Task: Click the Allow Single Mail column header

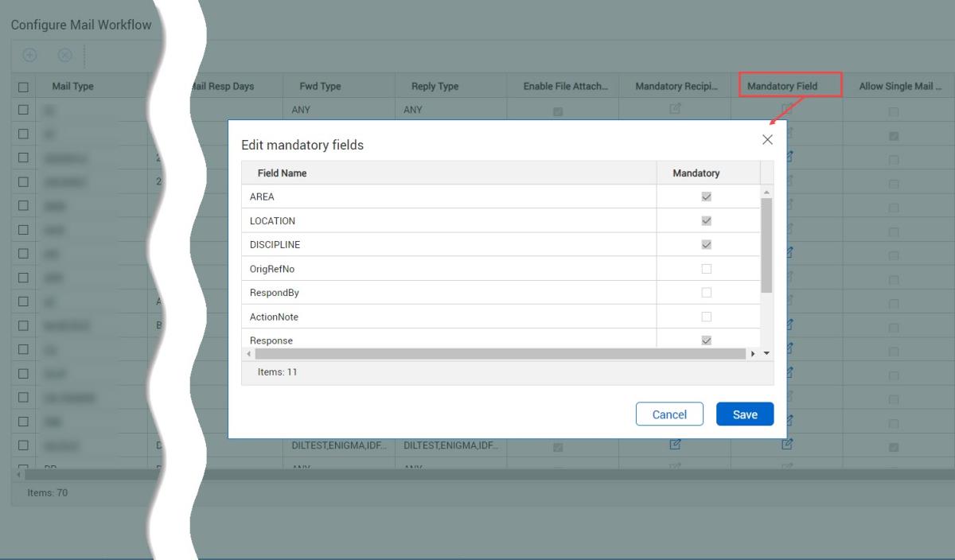Action: tap(900, 87)
